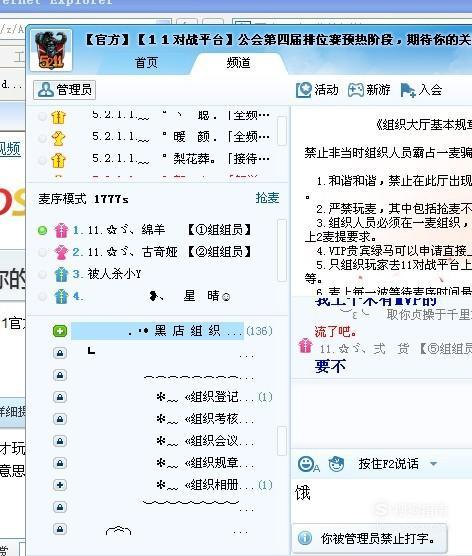The image size is (472, 556).
Task: Click the 入会 flag icon
Action: point(408,90)
